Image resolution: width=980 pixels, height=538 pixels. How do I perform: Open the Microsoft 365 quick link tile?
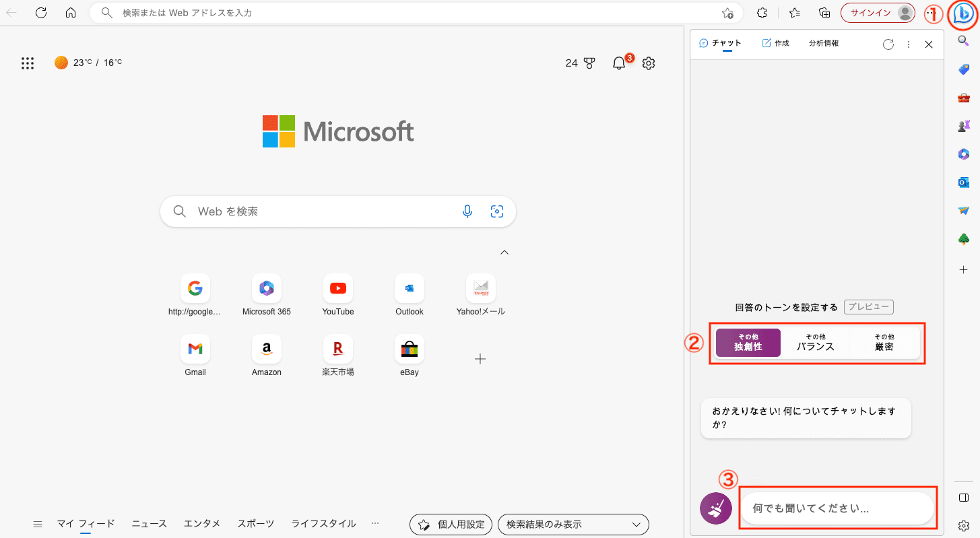point(267,295)
